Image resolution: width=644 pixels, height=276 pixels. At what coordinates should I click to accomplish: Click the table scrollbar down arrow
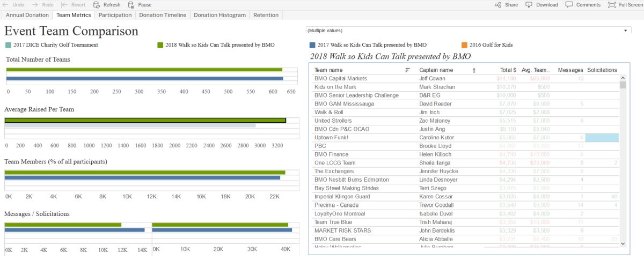pos(623,243)
